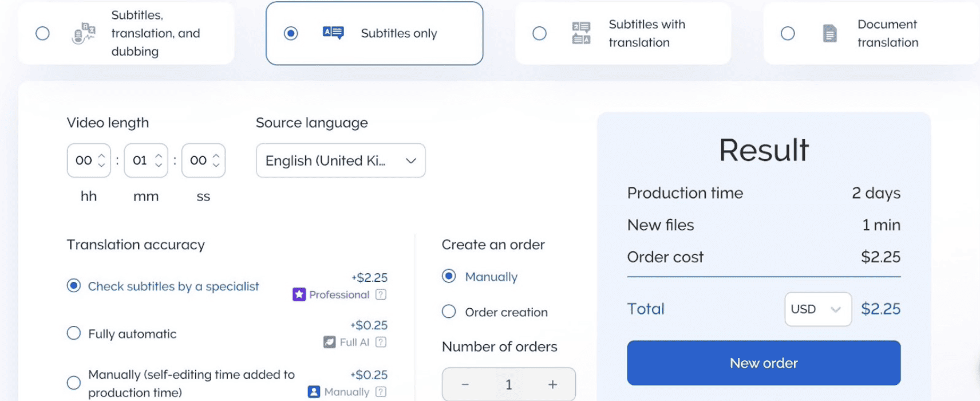Click the dubbing service icon

click(84, 33)
